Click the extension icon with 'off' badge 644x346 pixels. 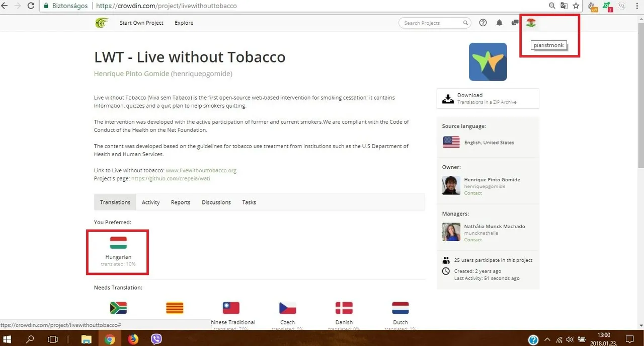[x=593, y=7]
